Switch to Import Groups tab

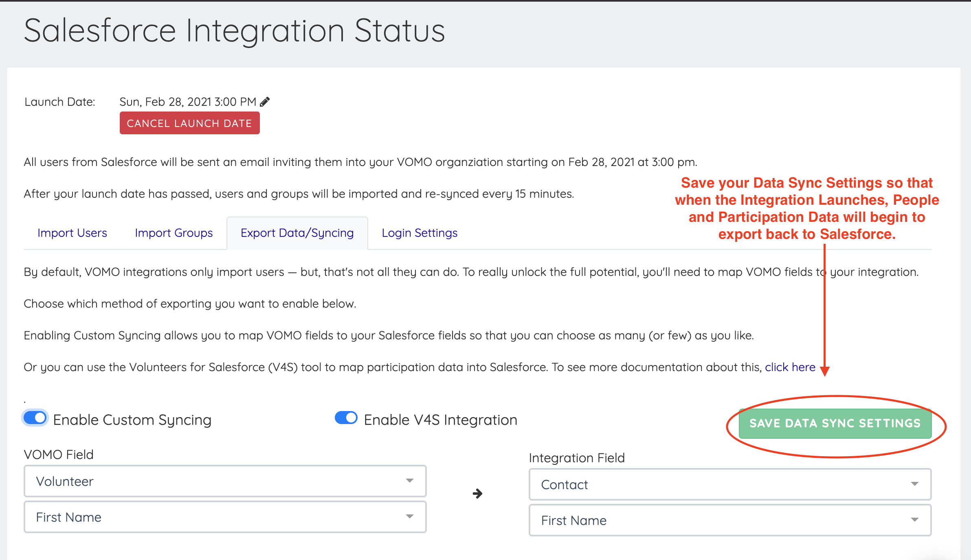click(174, 233)
